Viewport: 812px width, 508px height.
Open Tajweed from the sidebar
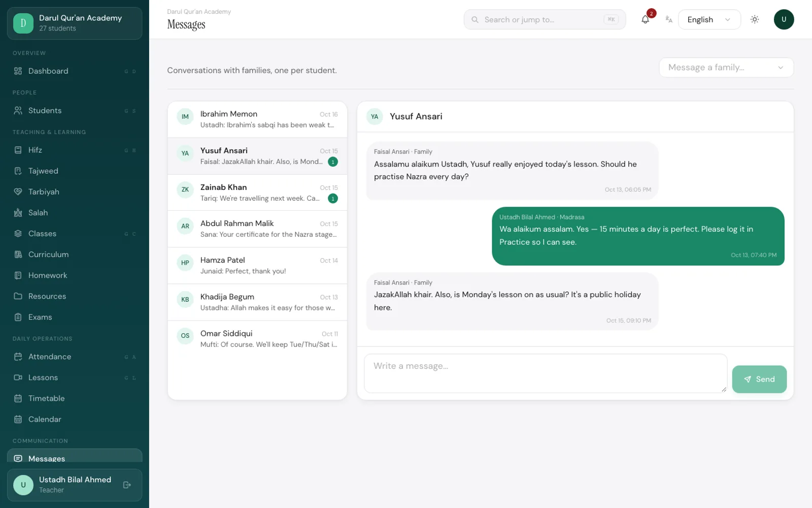pos(75,171)
